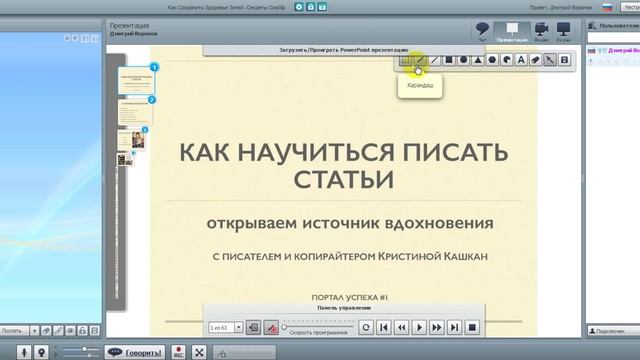Image resolution: width=640 pixels, height=360 pixels.
Task: Click the save whiteboard floppy icon
Action: point(564,60)
